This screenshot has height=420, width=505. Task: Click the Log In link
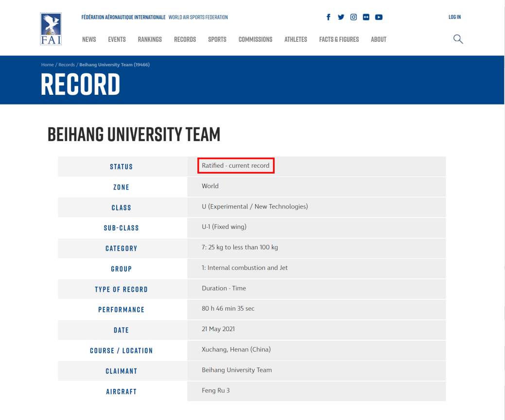point(454,17)
